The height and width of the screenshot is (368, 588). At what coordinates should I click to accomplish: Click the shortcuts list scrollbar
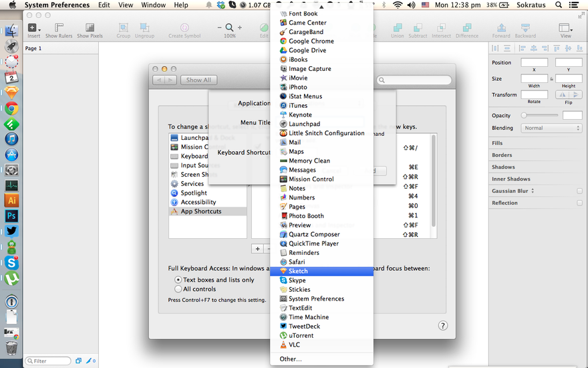434,181
